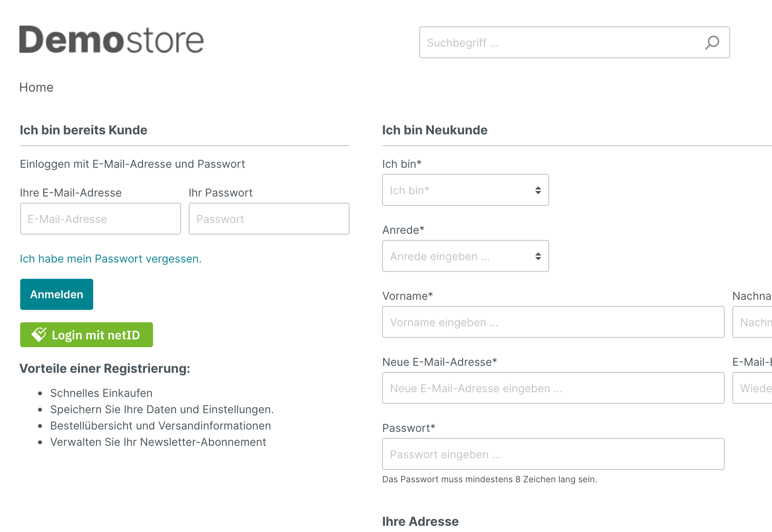The image size is (772, 532).
Task: Open the Anrede dropdown
Action: (465, 256)
